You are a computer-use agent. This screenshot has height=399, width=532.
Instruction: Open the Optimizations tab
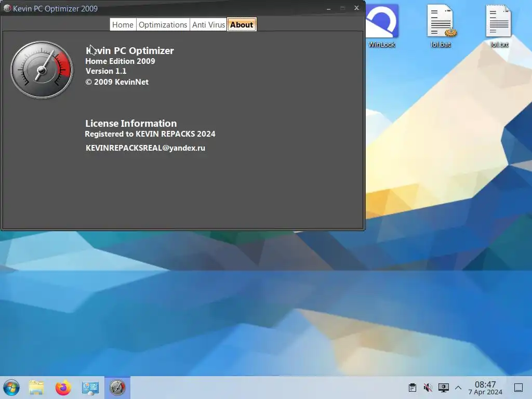(x=163, y=25)
